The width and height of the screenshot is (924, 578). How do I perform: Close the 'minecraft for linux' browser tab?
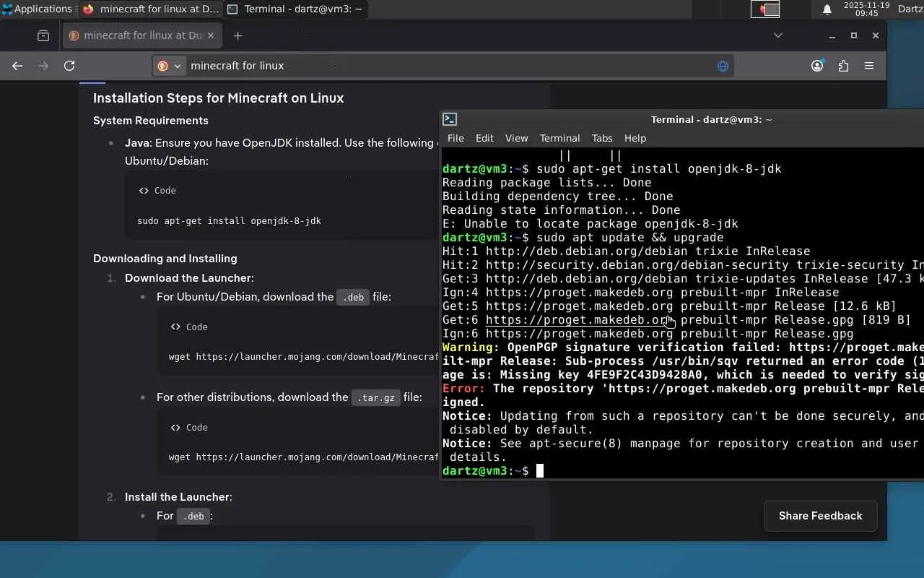pos(211,35)
